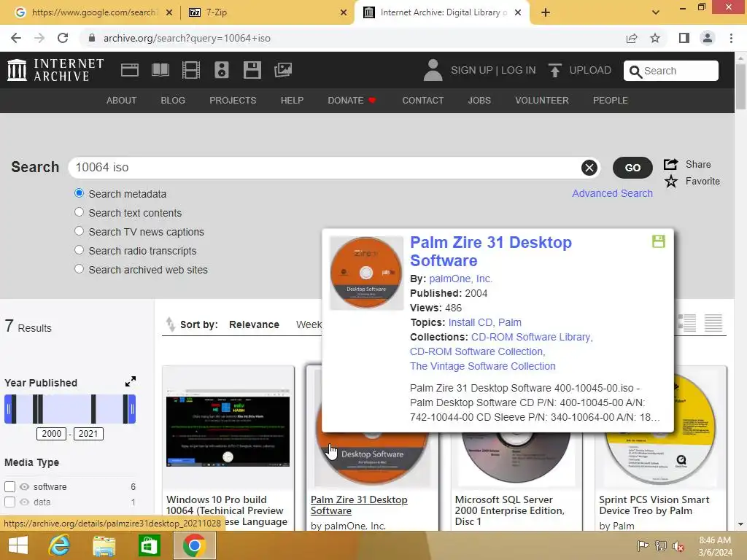Select Search archived web sites option

pyautogui.click(x=79, y=268)
